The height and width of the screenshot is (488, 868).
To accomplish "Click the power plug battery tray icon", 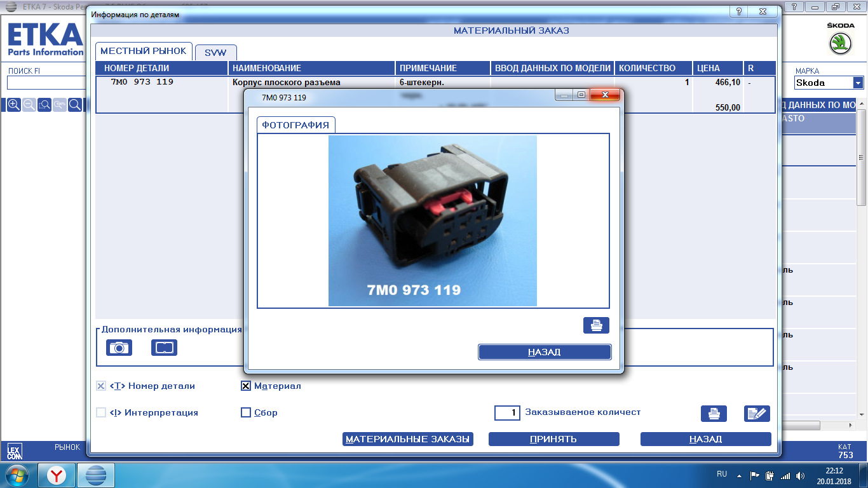I will click(770, 475).
